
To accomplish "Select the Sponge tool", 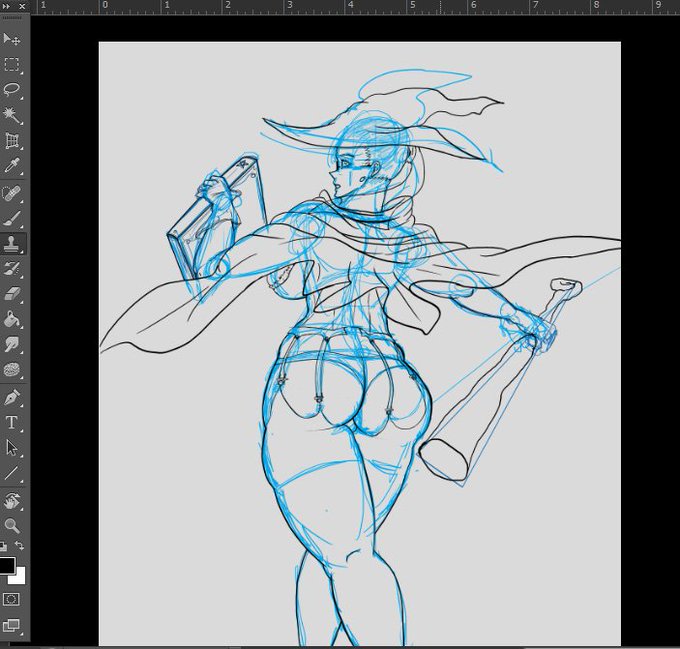I will 12,370.
